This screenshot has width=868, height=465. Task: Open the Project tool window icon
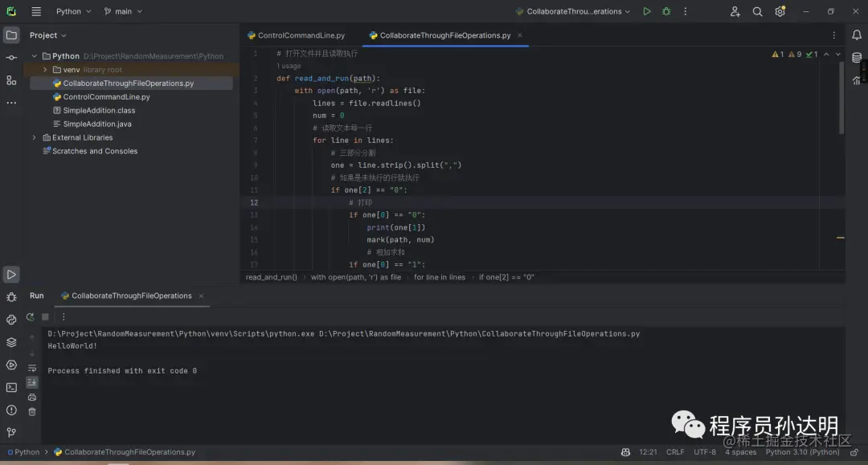pos(11,35)
